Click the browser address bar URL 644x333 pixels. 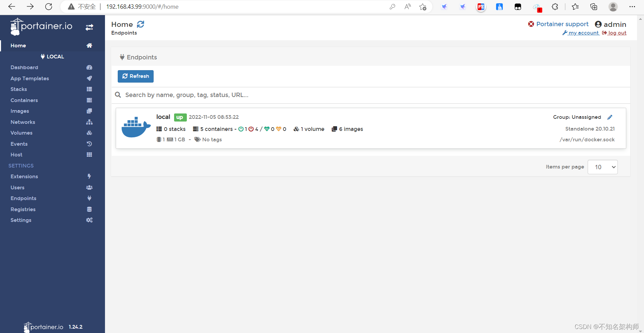pyautogui.click(x=142, y=7)
